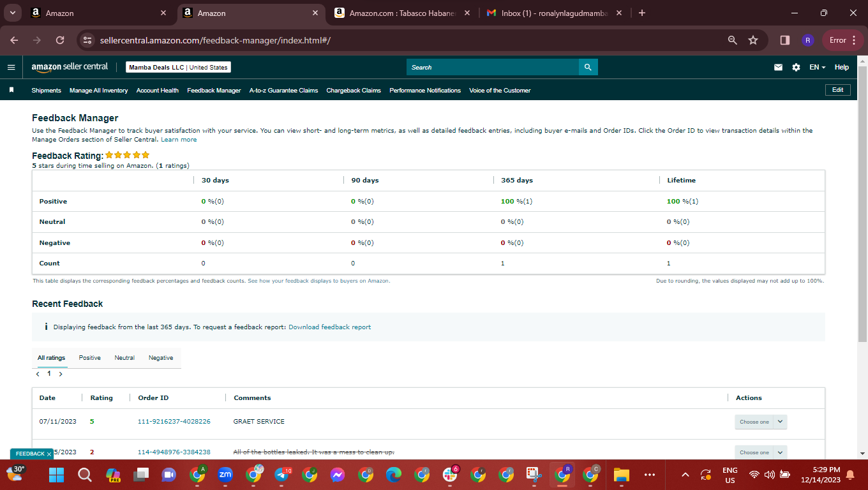Open Choose one dropdown for order 111-9216237-4028226
Viewport: 868px width, 490px height.
761,422
